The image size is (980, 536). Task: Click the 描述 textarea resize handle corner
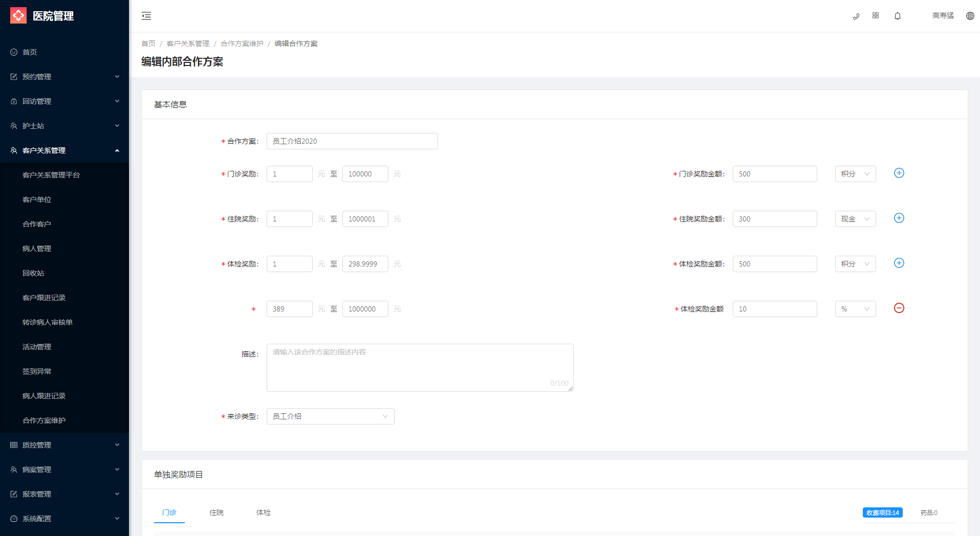tap(571, 389)
